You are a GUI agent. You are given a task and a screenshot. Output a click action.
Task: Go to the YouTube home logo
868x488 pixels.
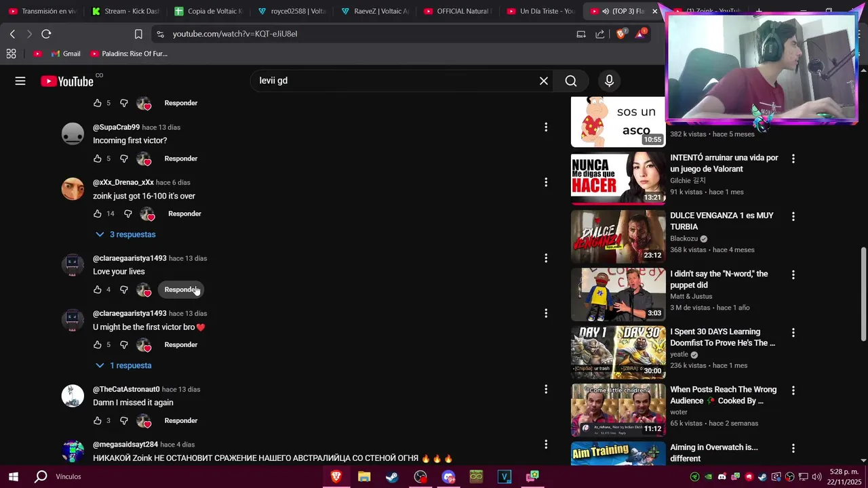pos(67,81)
